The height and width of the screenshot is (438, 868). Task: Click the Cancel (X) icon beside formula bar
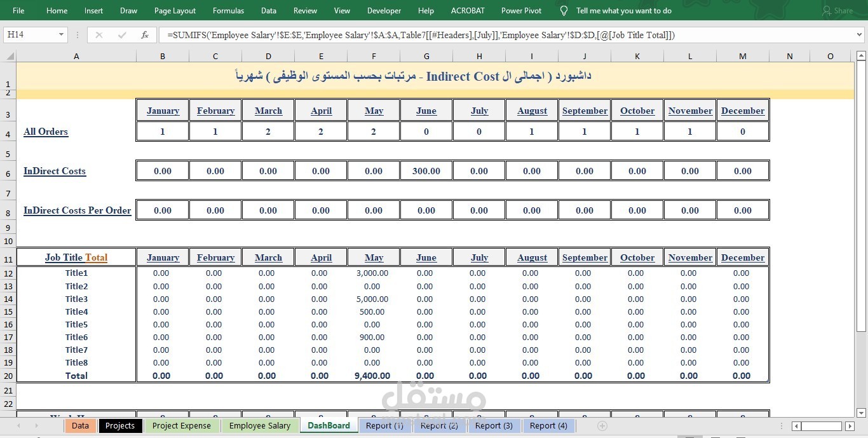99,35
